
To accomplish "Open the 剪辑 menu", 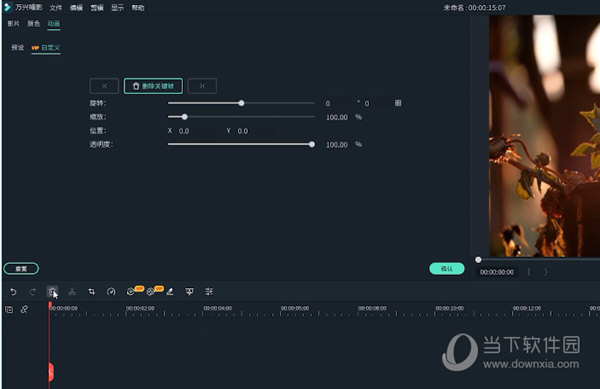I will tap(97, 8).
